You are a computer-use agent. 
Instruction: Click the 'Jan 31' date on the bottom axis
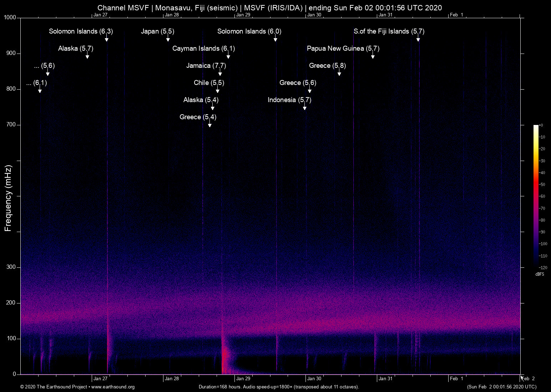coord(385,378)
